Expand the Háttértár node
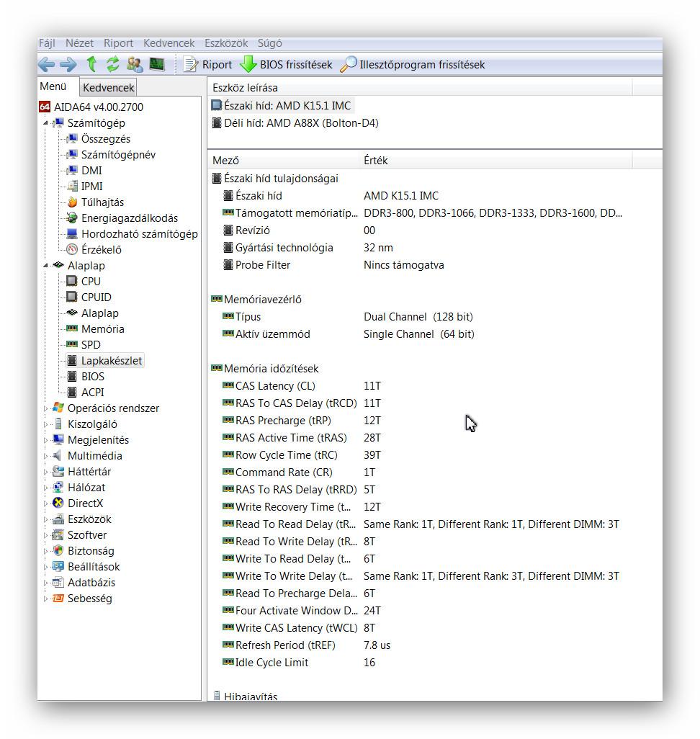700x739 pixels. pyautogui.click(x=45, y=472)
